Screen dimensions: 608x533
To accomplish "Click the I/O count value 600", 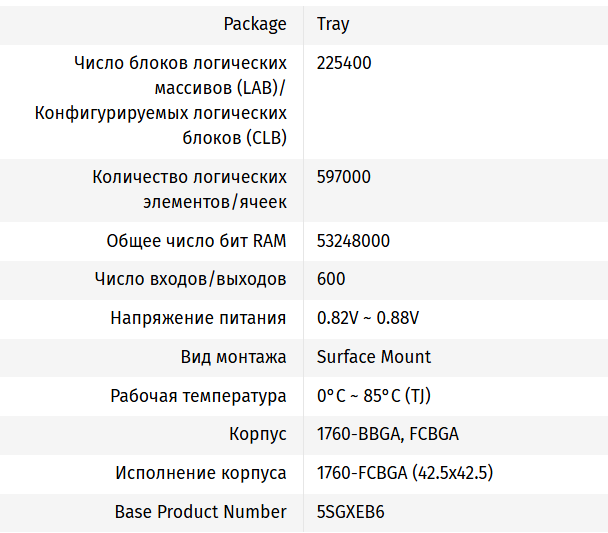I will click(x=331, y=279).
